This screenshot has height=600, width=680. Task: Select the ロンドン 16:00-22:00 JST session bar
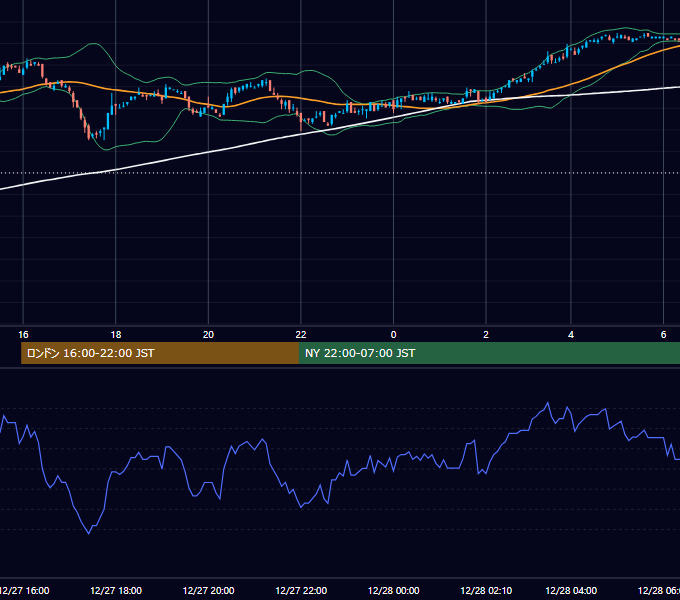[160, 353]
